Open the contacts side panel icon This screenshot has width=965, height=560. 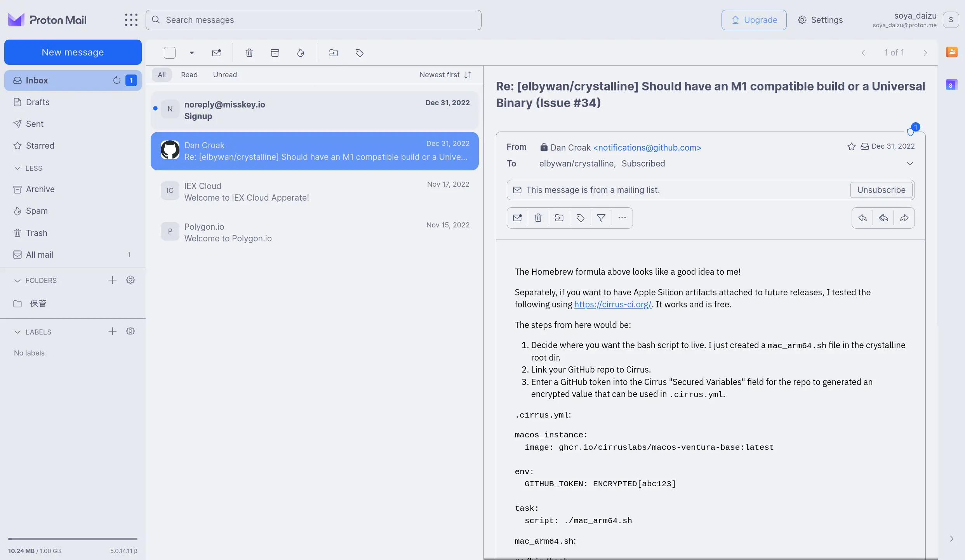point(951,52)
